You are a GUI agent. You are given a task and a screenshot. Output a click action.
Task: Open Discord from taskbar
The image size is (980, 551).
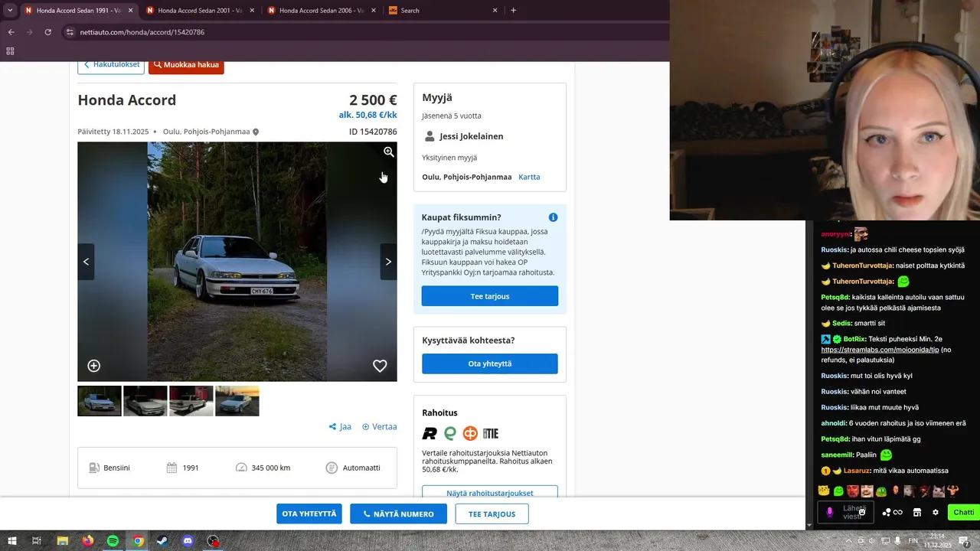coord(188,541)
